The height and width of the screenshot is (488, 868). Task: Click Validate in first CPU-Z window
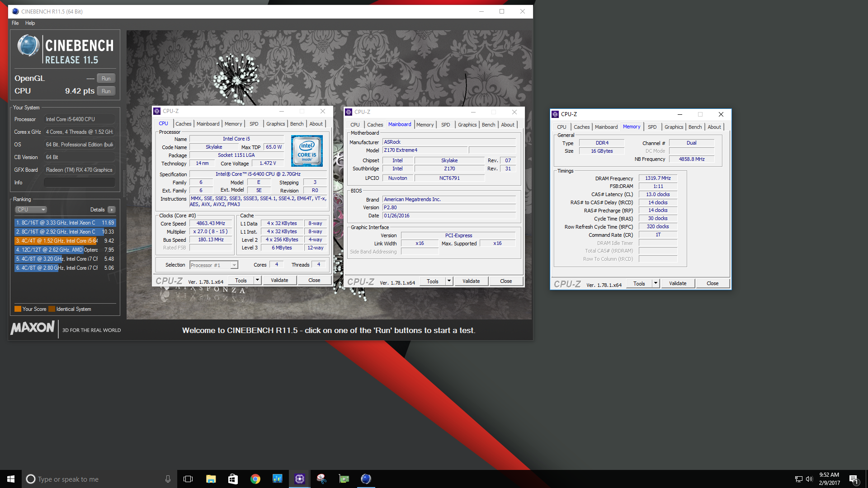coord(279,280)
